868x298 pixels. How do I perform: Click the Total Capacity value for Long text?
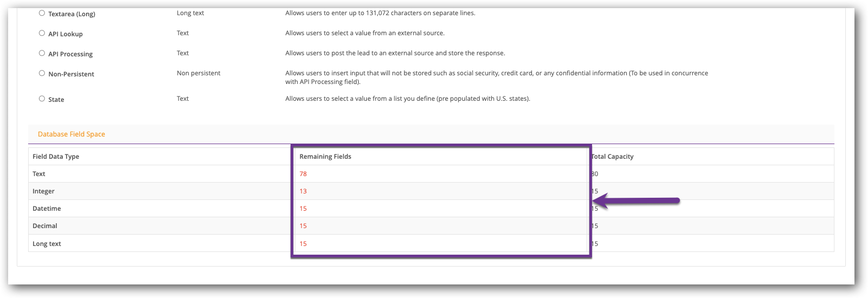click(595, 244)
